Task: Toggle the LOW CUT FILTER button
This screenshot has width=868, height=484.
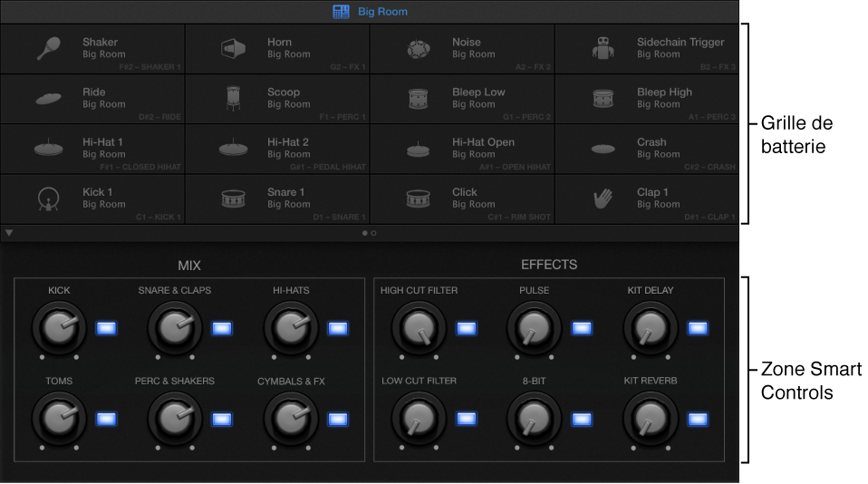Action: 466,420
